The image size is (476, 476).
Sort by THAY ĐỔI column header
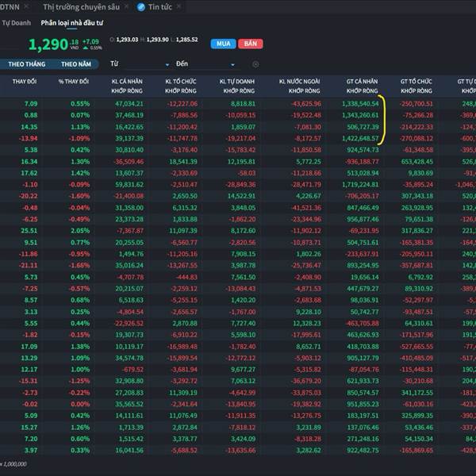point(25,82)
